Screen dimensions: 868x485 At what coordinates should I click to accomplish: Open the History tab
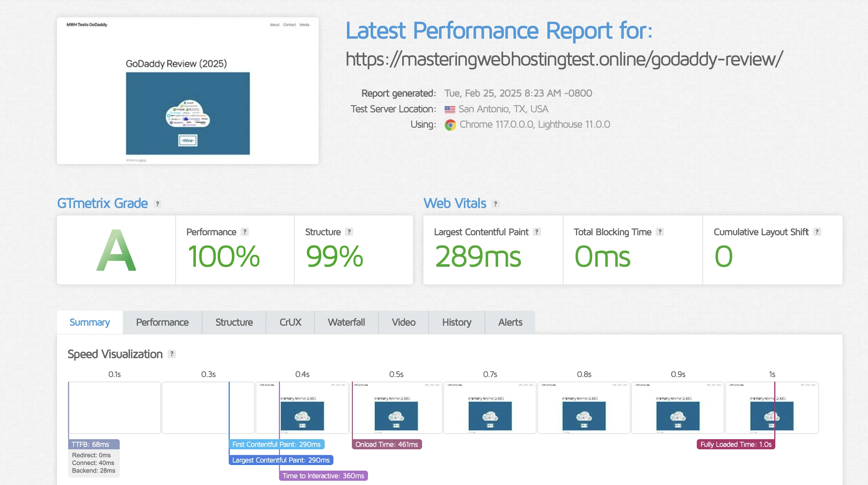coord(457,322)
